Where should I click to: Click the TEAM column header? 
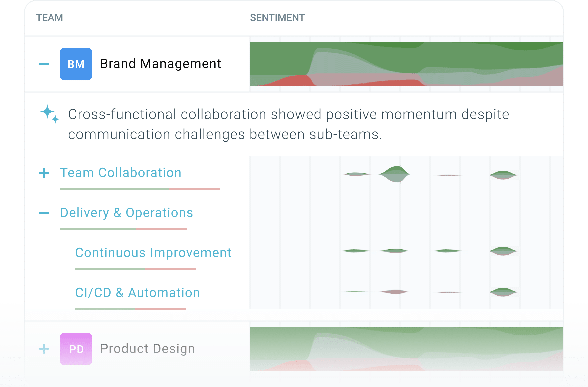click(x=50, y=18)
